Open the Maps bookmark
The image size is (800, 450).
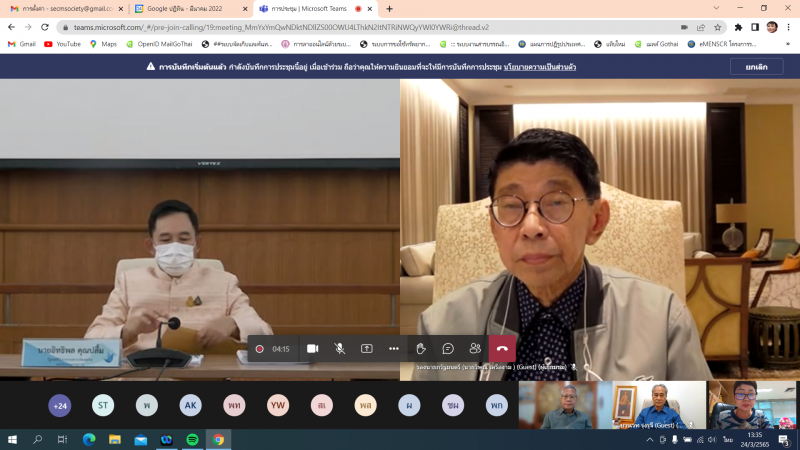(103, 44)
